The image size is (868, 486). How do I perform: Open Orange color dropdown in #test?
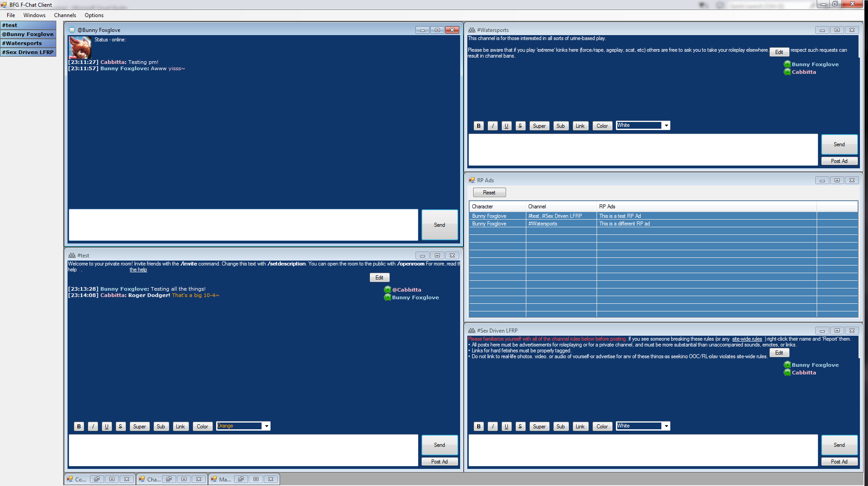tap(267, 426)
